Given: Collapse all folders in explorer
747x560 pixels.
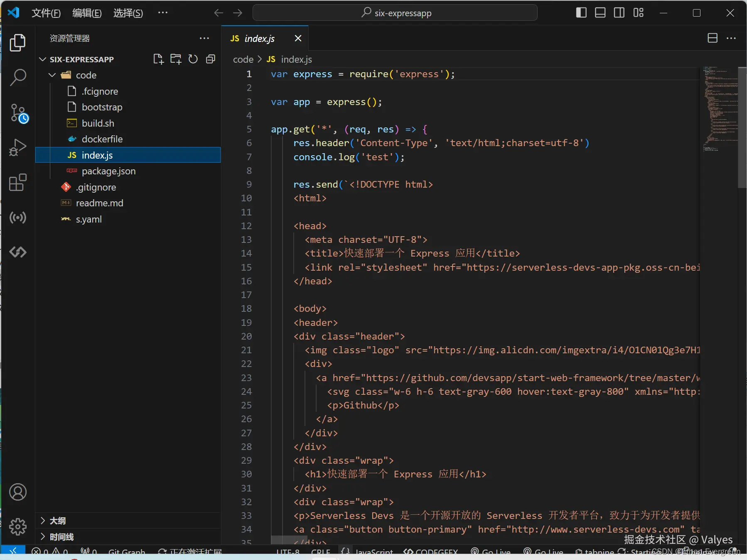Looking at the screenshot, I should pyautogui.click(x=211, y=59).
